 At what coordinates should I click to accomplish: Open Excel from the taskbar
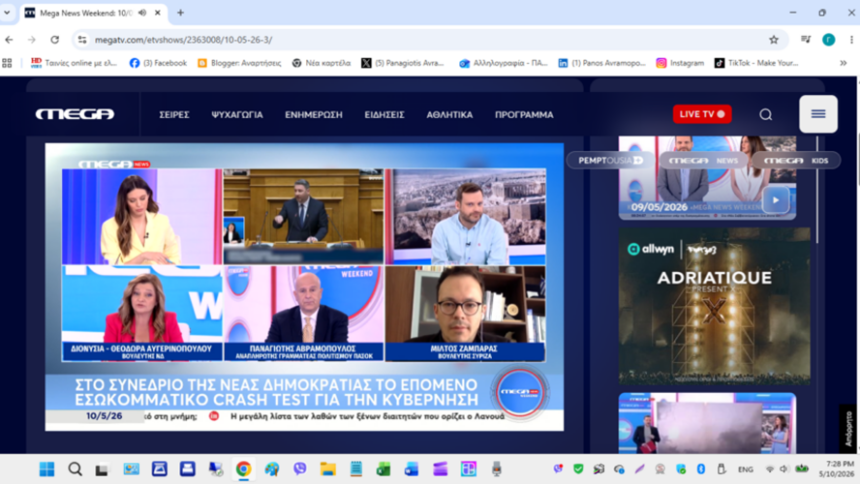coord(383,469)
